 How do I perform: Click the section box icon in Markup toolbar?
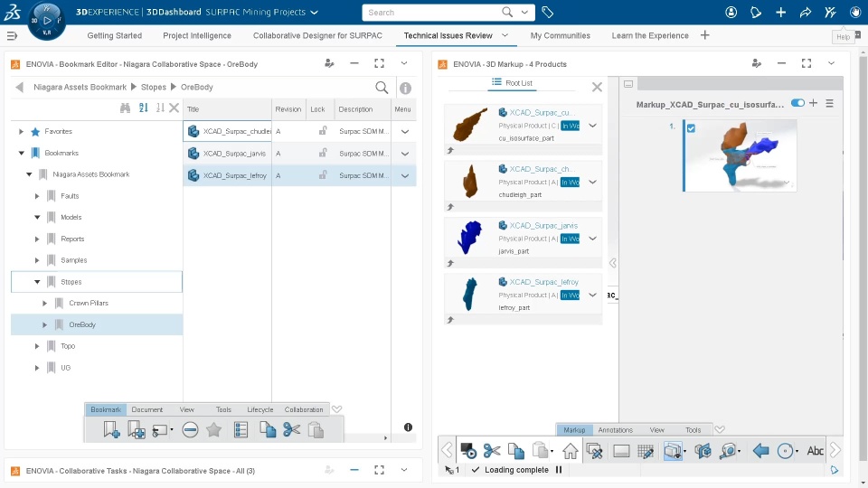pyautogui.click(x=703, y=451)
